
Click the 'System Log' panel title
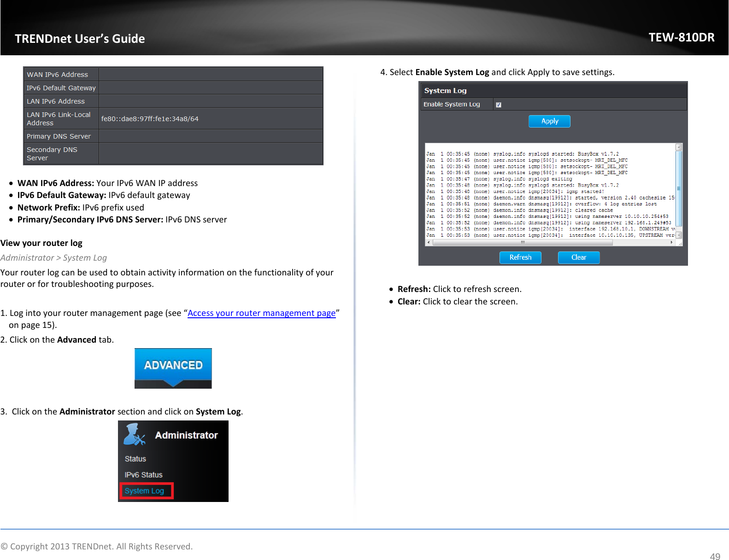pyautogui.click(x=445, y=91)
